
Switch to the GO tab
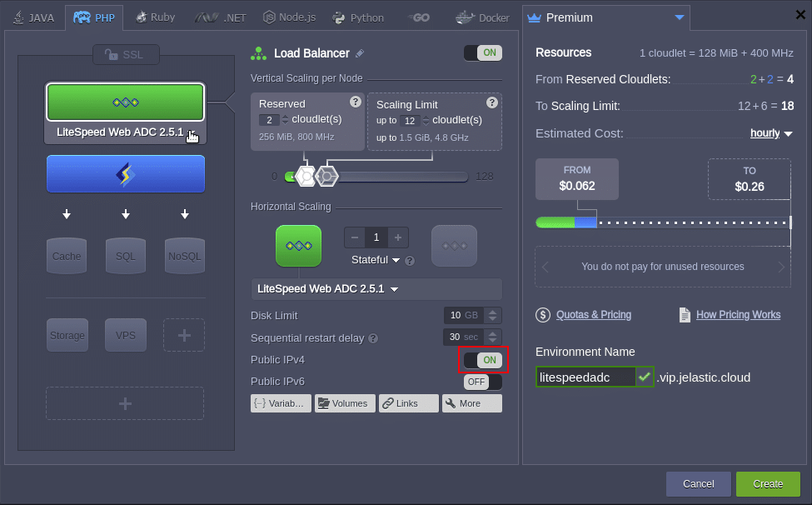(419, 17)
